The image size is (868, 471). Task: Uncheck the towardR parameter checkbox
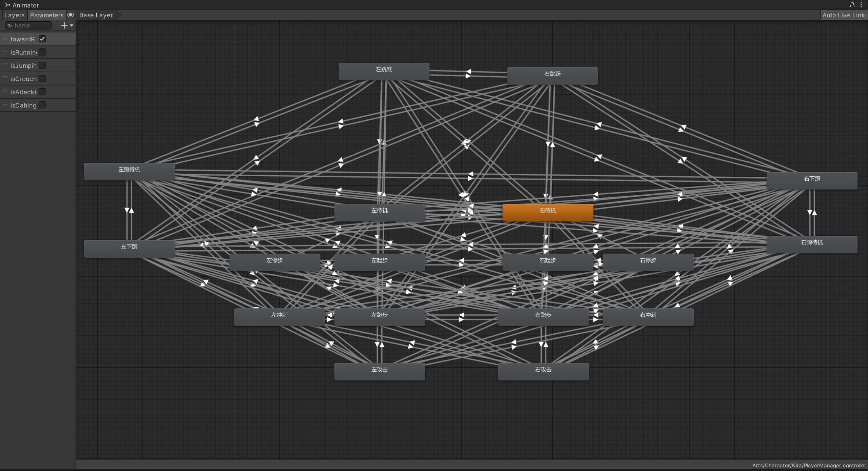point(42,39)
